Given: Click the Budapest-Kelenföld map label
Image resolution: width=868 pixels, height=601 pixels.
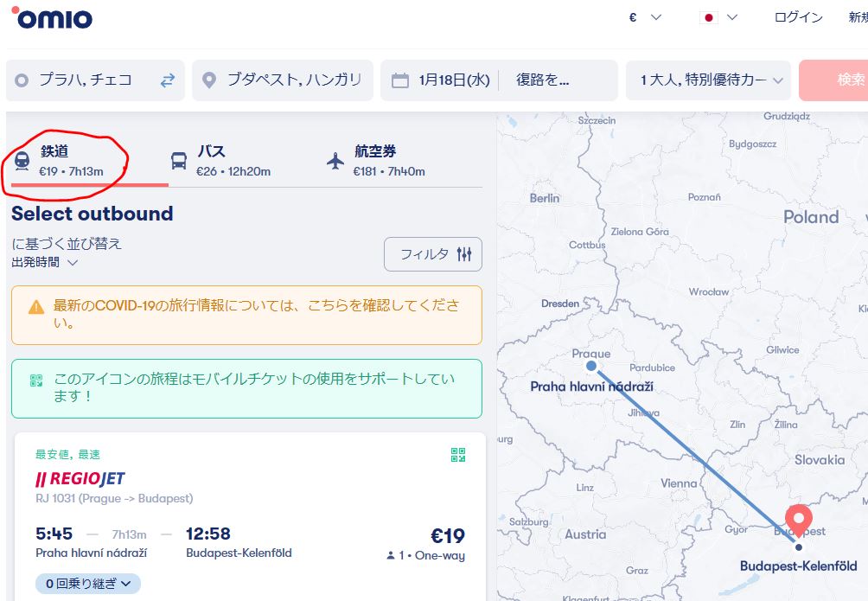Looking at the screenshot, I should point(798,566).
